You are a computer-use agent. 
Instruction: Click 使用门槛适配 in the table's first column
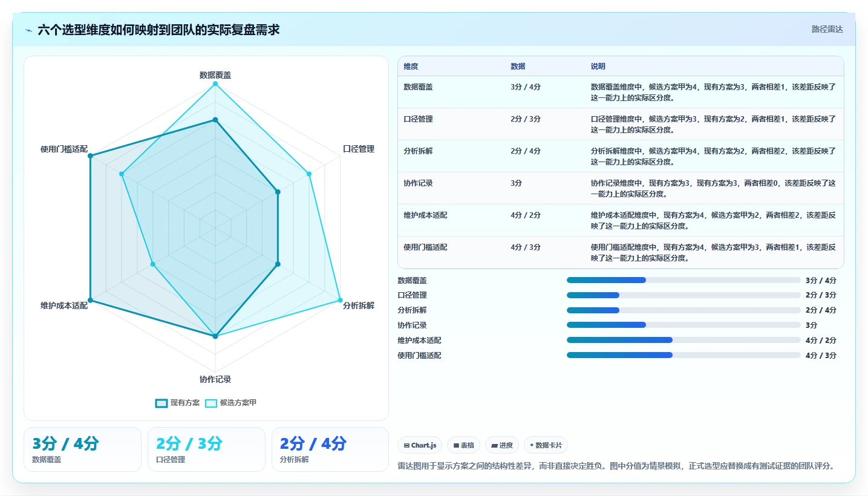[425, 247]
